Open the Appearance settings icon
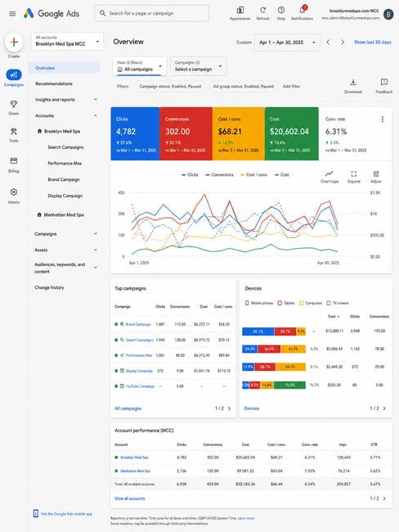The image size is (399, 532). coord(240,10)
